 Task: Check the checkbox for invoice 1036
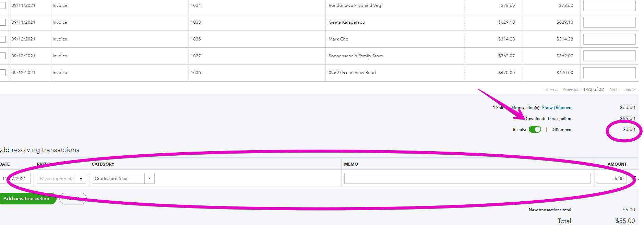pos(3,72)
